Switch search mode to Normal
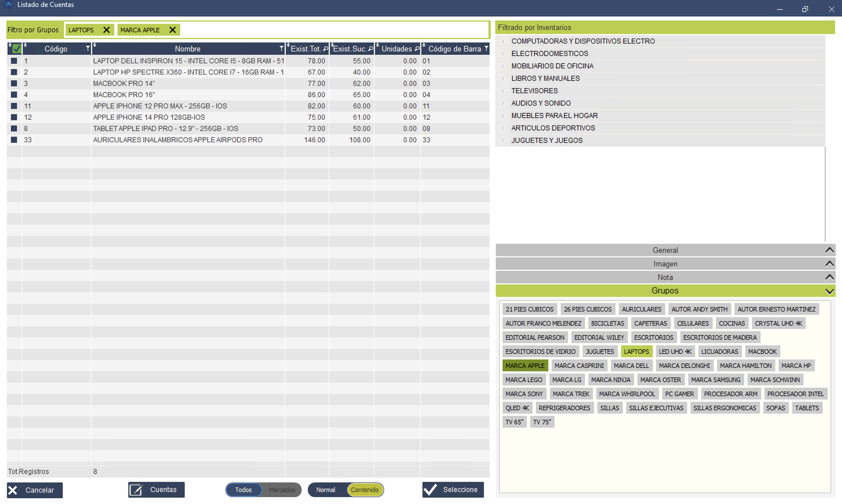Screen dimensions: 842x504 click(326, 490)
